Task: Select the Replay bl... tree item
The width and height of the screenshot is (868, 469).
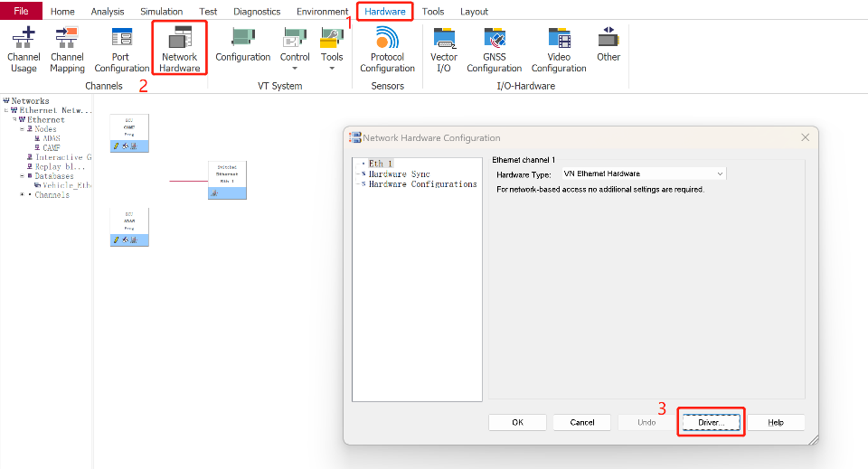Action: click(x=60, y=166)
